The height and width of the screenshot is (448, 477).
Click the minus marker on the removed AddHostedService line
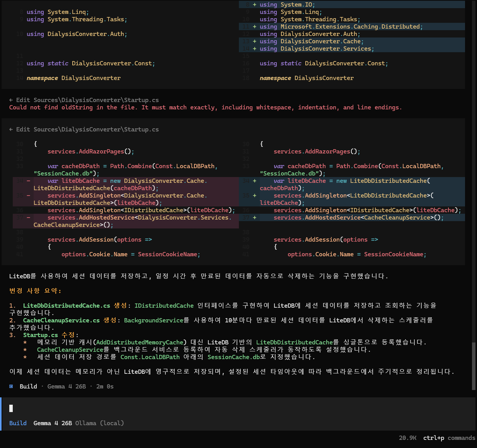pyautogui.click(x=28, y=218)
